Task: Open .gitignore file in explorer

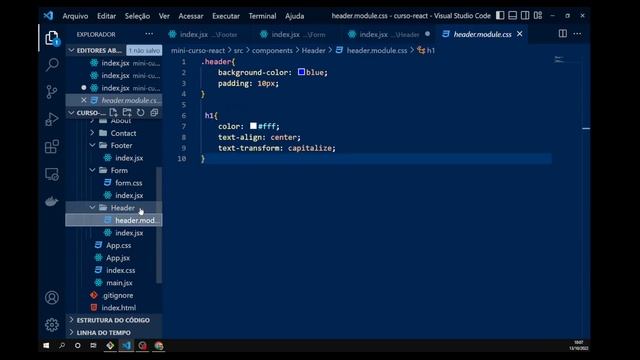Action: (118, 295)
